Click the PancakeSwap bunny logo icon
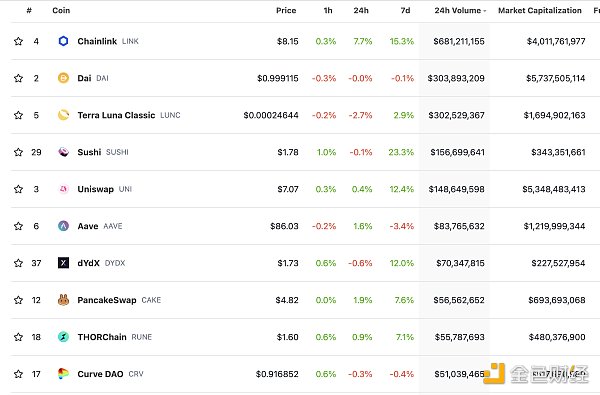Screen dimensions: 600x395 coord(64,300)
